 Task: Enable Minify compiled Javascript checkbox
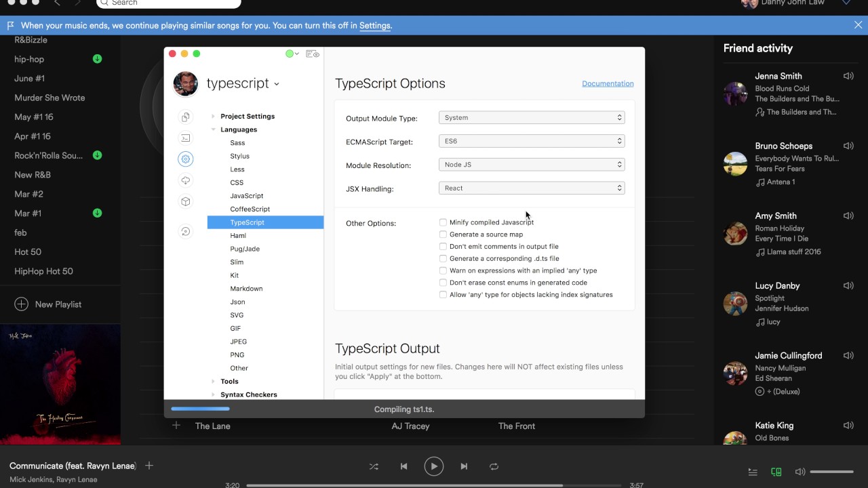click(x=443, y=222)
